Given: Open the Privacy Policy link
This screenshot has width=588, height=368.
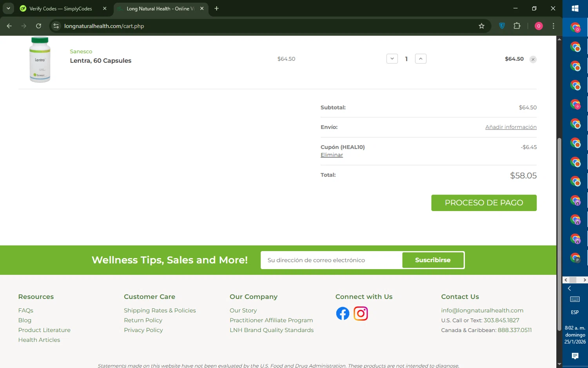Looking at the screenshot, I should 143,330.
